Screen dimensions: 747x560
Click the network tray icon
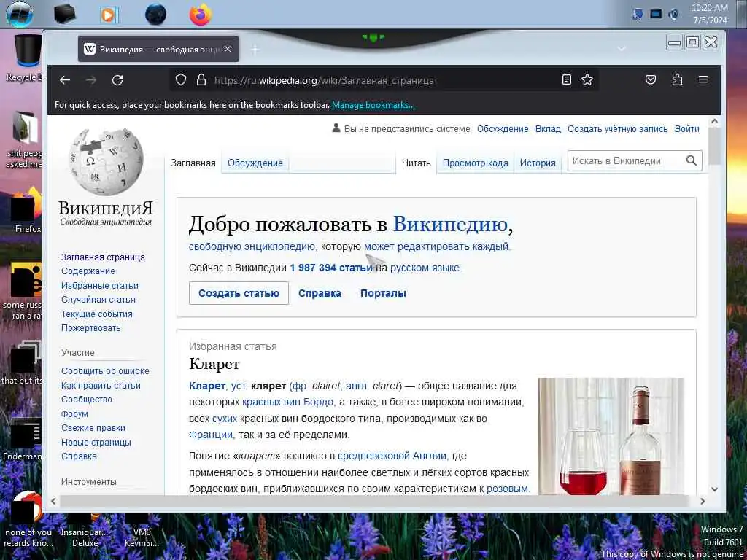(x=656, y=15)
